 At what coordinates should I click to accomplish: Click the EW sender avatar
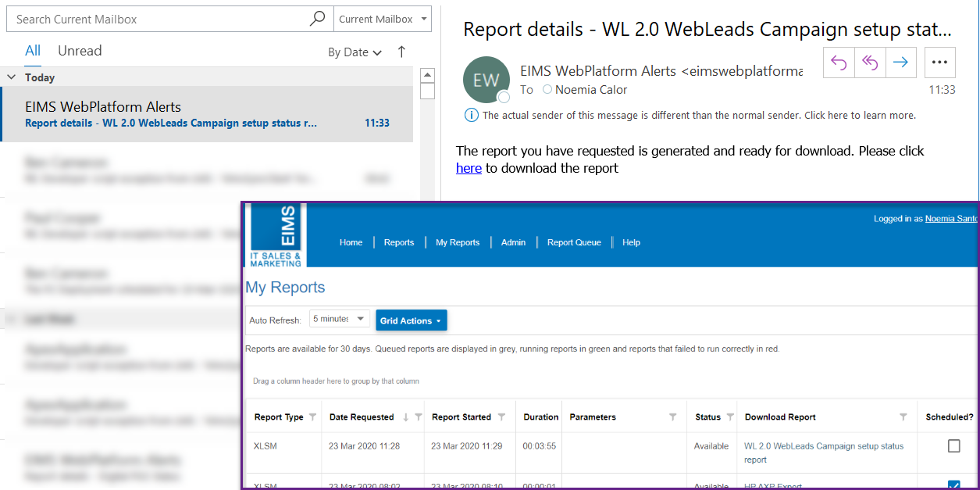pyautogui.click(x=486, y=80)
